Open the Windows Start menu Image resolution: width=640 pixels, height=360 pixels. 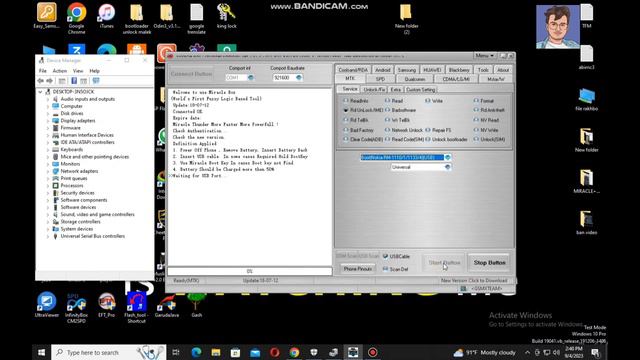[41, 352]
